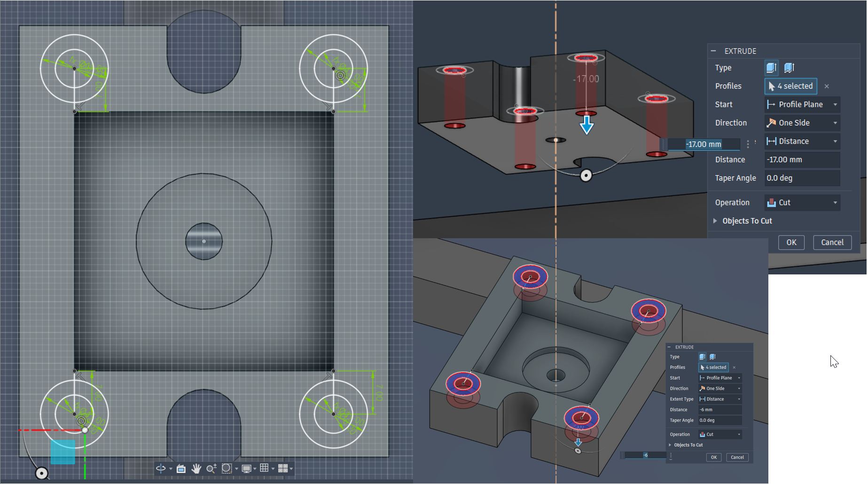868x484 pixels.
Task: Open the Extent Type Distance dropdown
Action: pyautogui.click(x=720, y=399)
